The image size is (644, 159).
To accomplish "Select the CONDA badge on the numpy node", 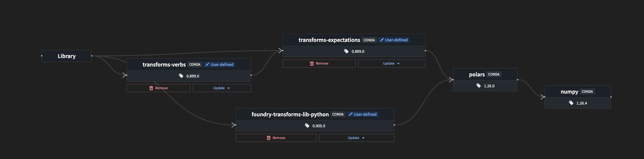I will pos(587,91).
